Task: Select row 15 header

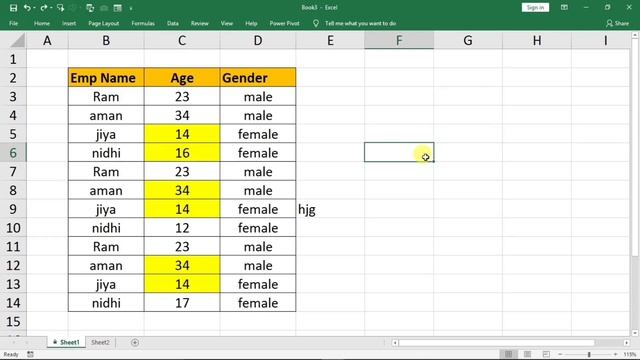Action: pyautogui.click(x=13, y=321)
